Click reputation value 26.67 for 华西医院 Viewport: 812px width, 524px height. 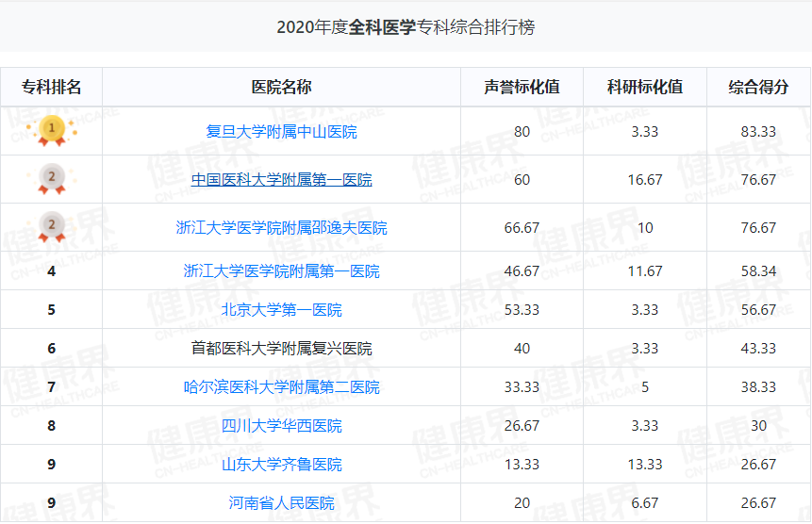[522, 426]
